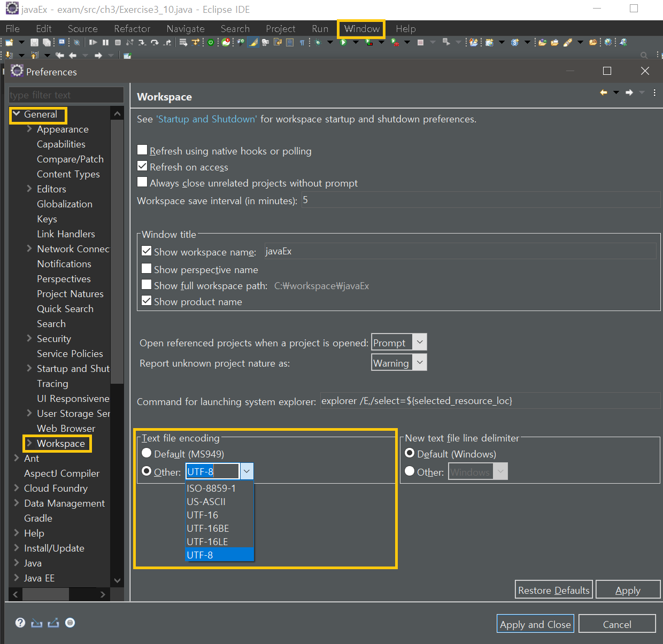
Task: Enable Show full workspace path
Action: (147, 284)
